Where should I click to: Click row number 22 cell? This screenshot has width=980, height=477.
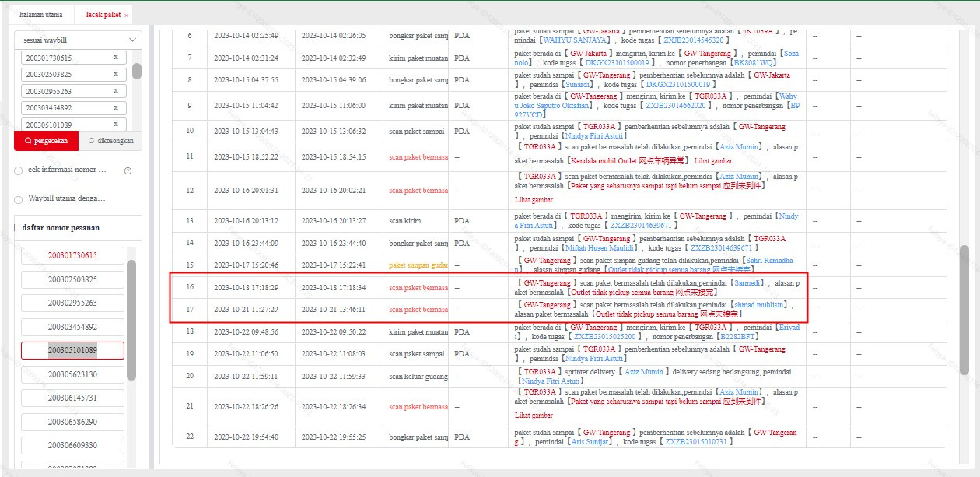click(x=190, y=437)
